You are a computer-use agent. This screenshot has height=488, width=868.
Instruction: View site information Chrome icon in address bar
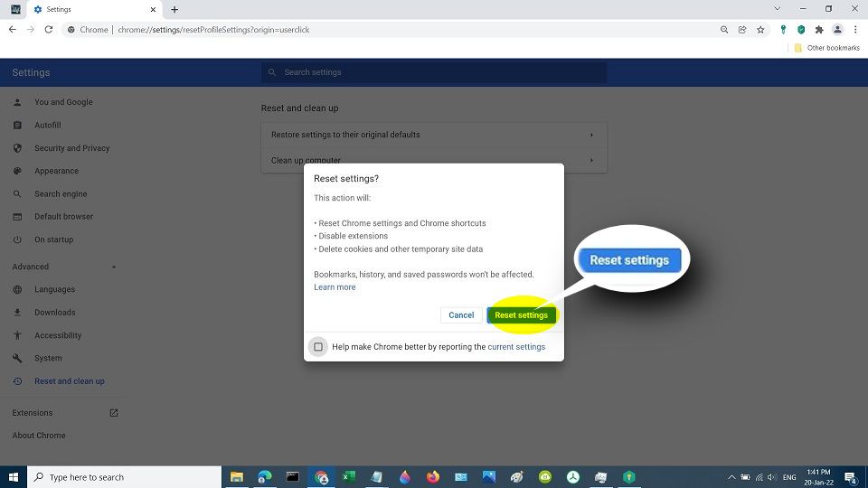[71, 30]
